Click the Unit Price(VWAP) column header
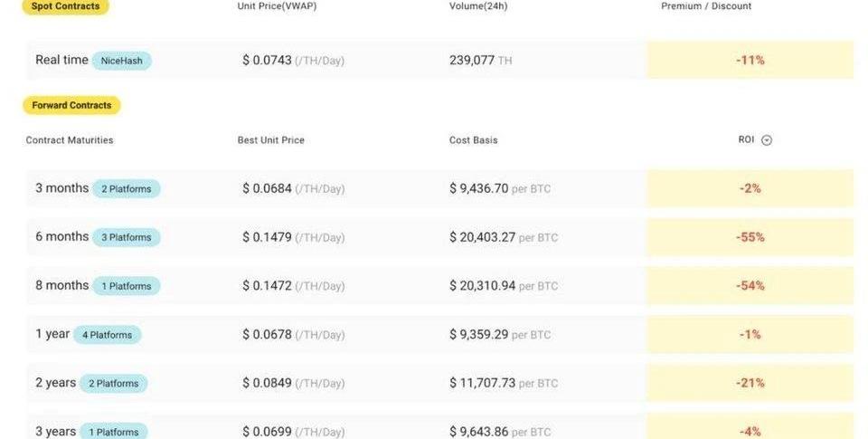This screenshot has width=868, height=439. 277,6
